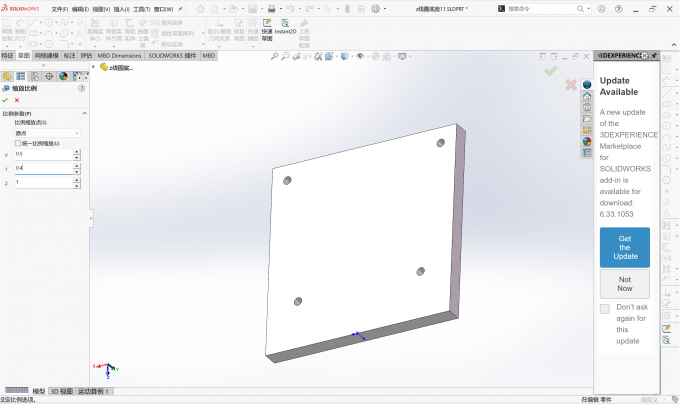
Task: Open View Palette task pane tab
Action: point(587,130)
